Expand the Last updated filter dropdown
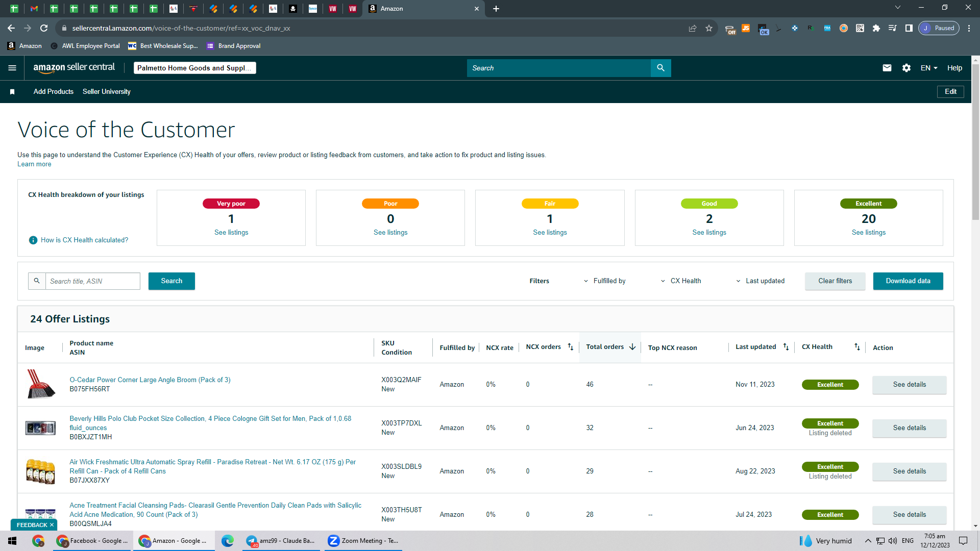This screenshot has width=980, height=551. pyautogui.click(x=760, y=281)
